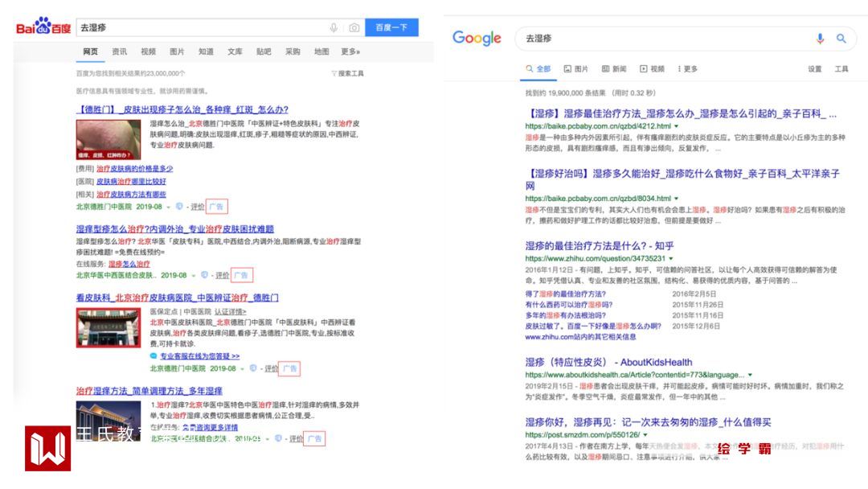The image size is (868, 489).
Task: Open result 治疗湿疹方法_简单调理方法
Action: (x=149, y=390)
